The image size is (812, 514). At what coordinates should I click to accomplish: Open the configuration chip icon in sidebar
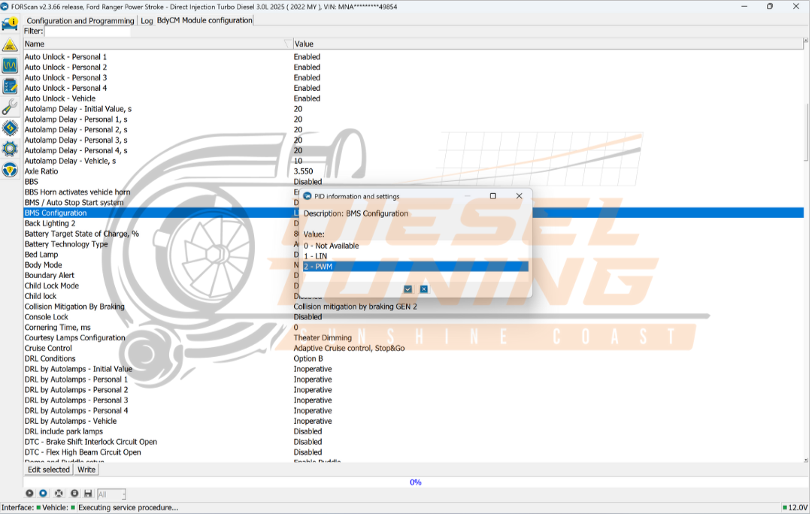coord(10,128)
